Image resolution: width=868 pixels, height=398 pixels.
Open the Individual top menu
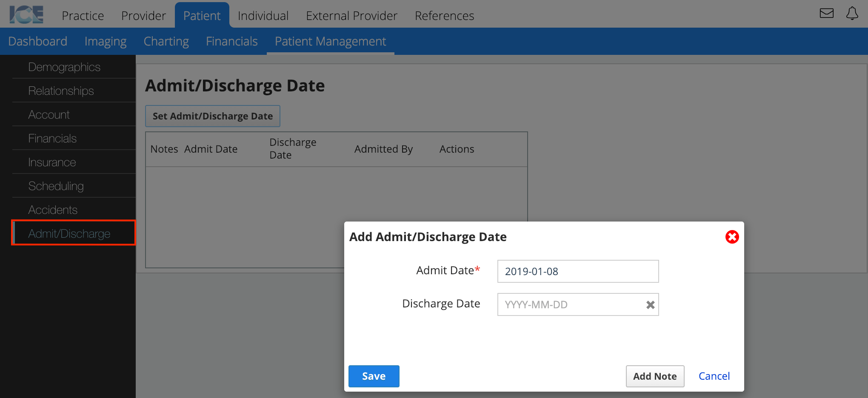point(263,16)
